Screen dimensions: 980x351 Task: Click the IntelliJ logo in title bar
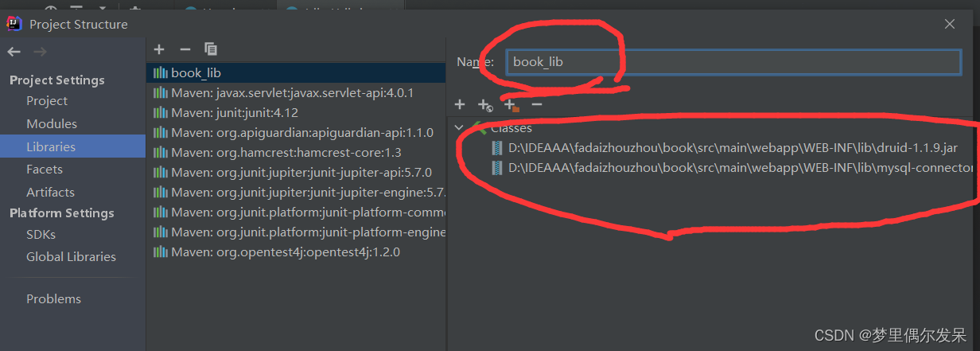point(14,24)
